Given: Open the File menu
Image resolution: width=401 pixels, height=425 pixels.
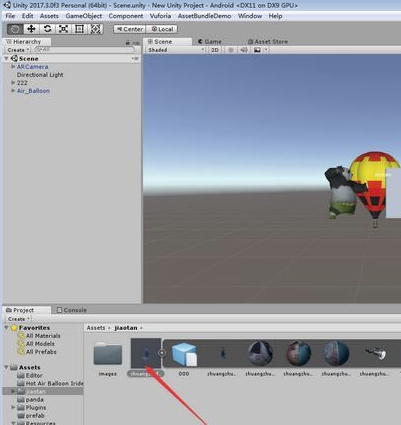Looking at the screenshot, I should pos(10,16).
